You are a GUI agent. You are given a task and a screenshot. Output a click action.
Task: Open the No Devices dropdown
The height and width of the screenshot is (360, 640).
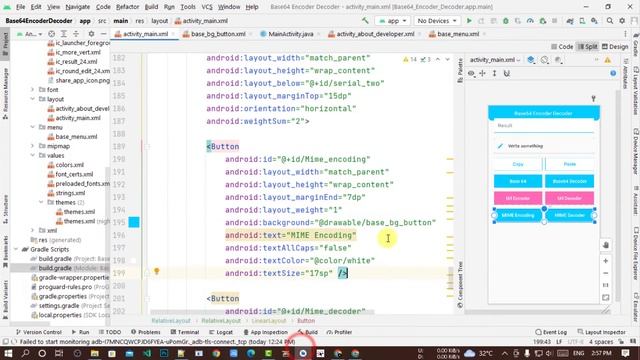coord(437,21)
